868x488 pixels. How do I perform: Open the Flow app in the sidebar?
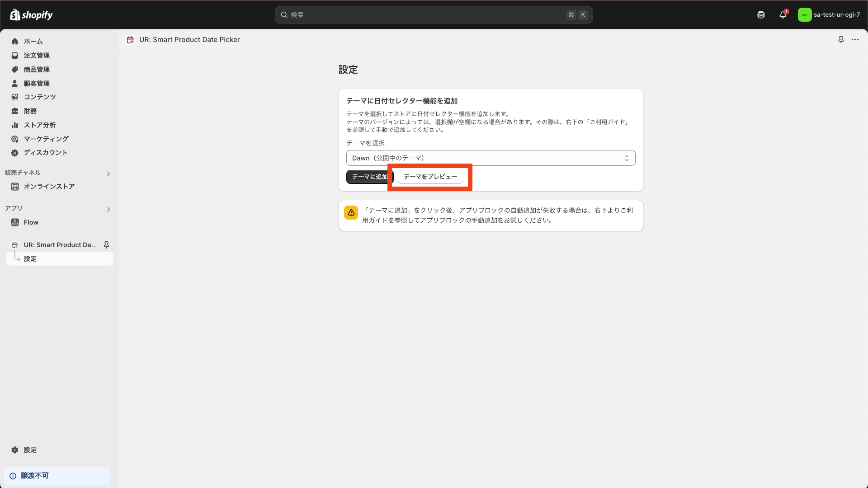31,222
